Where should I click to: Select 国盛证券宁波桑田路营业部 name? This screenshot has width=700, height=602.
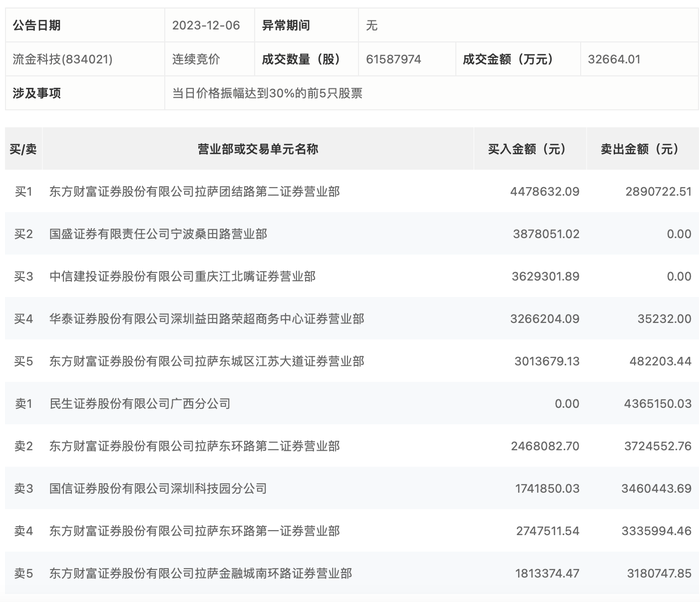coord(158,234)
